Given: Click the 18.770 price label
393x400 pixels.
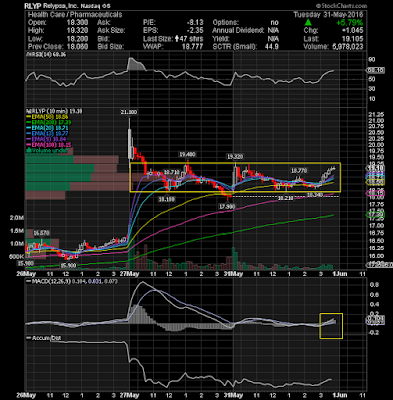Looking at the screenshot, I should point(299,170).
